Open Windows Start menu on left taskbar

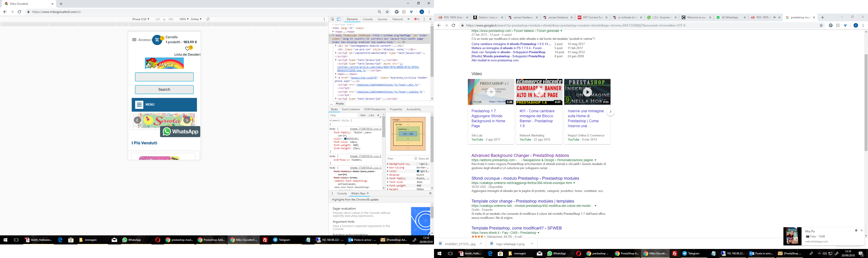[5, 240]
